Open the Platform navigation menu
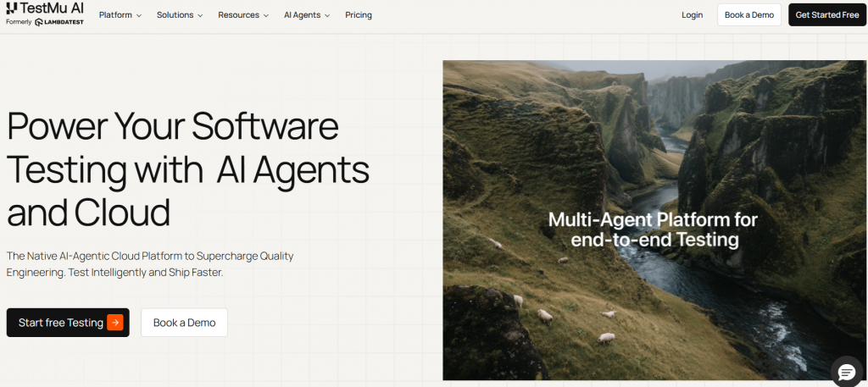The height and width of the screenshot is (387, 868). pyautogui.click(x=115, y=15)
